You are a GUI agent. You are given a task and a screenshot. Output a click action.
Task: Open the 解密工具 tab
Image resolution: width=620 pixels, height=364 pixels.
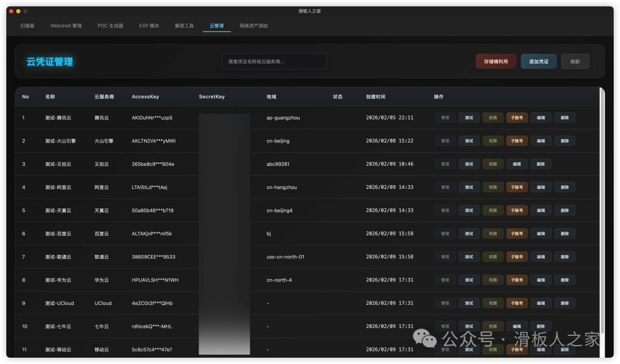pyautogui.click(x=184, y=26)
